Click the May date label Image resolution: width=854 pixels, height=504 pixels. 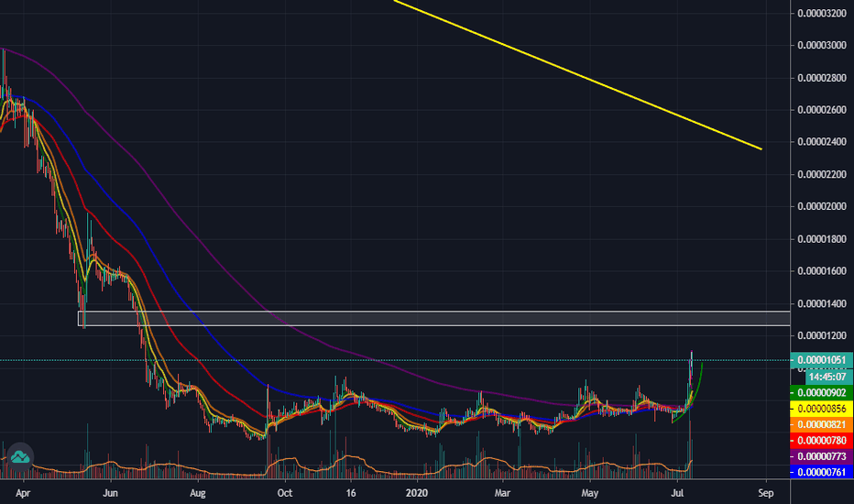point(590,493)
